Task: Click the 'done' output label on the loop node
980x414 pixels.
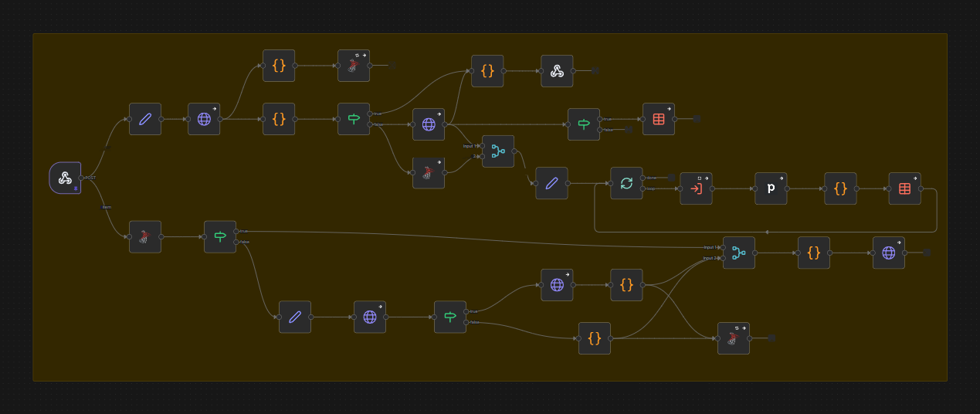Action: (652, 178)
